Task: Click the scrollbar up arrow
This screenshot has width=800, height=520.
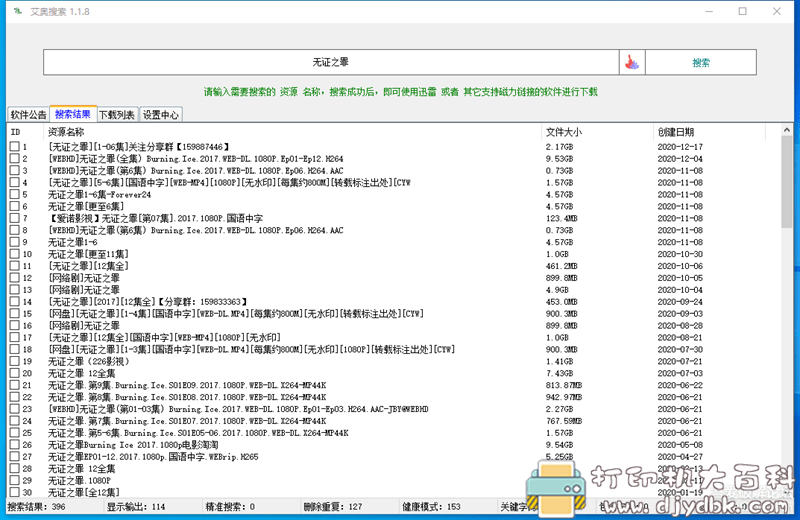Action: coord(786,130)
